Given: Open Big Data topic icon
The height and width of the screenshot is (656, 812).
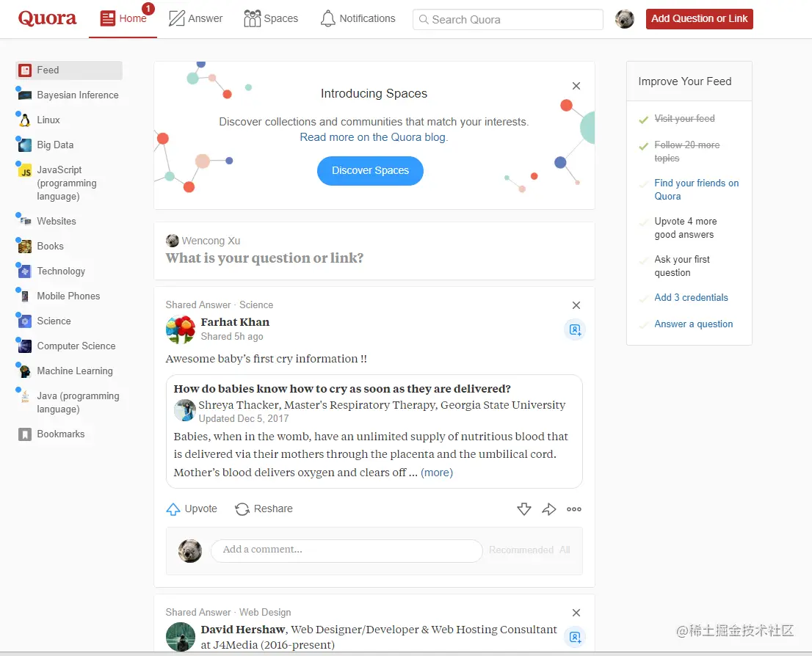Looking at the screenshot, I should 24,145.
